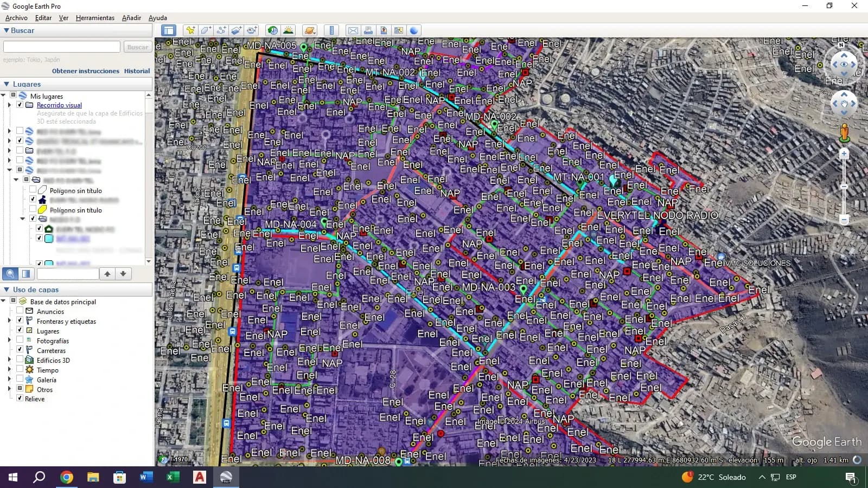
Task: Collapse the Lugares panel header
Action: click(76, 84)
